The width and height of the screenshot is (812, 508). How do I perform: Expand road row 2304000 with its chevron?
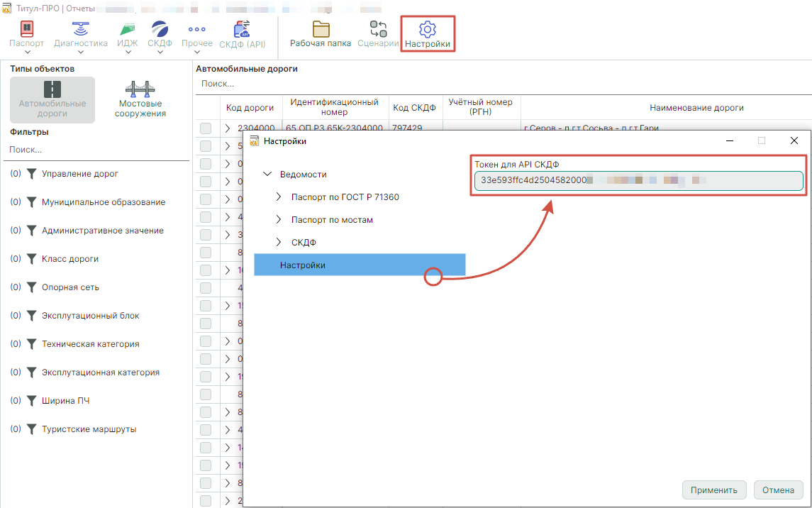pyautogui.click(x=228, y=128)
